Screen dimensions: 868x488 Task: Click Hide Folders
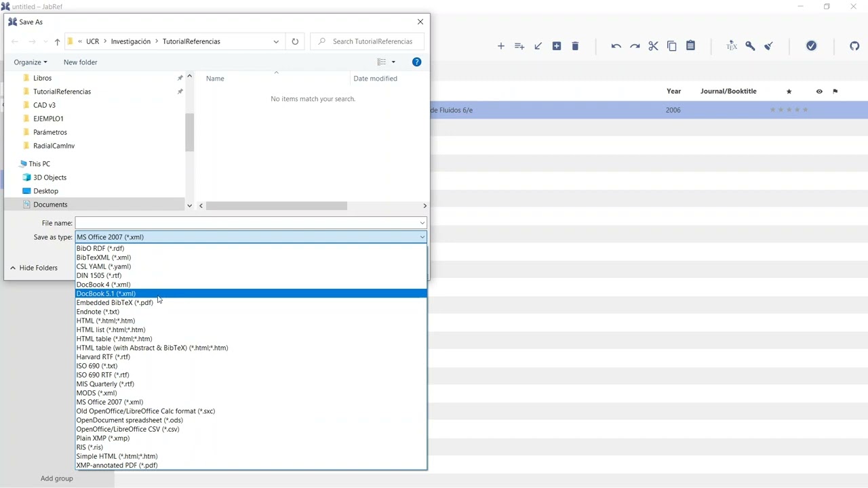pos(34,268)
